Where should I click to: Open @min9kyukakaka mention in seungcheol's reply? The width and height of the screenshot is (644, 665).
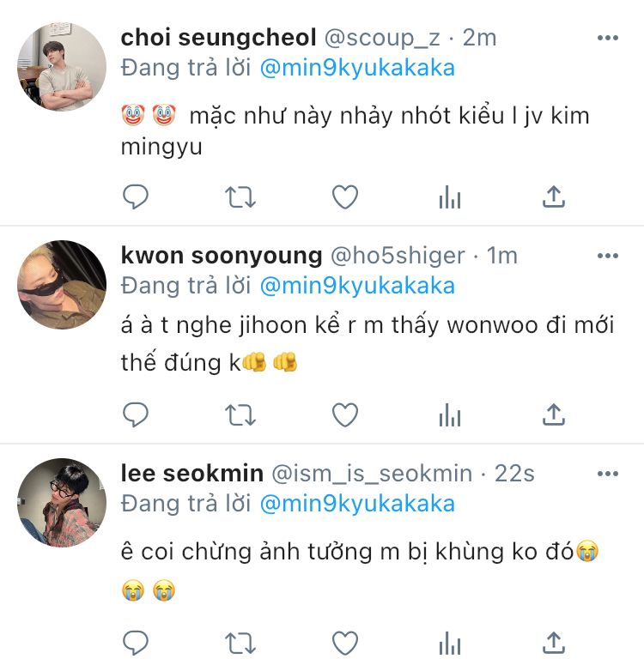pyautogui.click(x=357, y=69)
